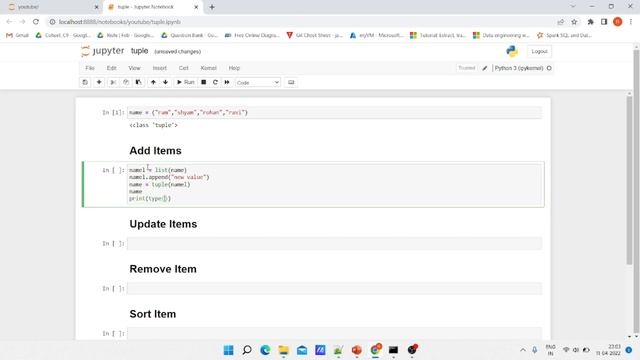Viewport: 640px width, 360px height.
Task: Open Chrome three-dot menu
Action: (x=631, y=22)
